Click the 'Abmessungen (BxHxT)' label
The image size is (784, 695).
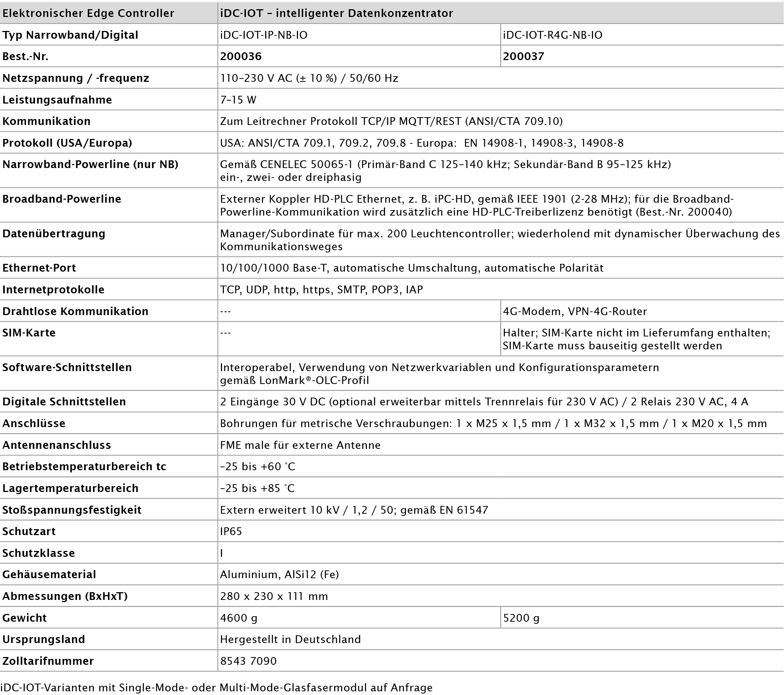click(65, 597)
